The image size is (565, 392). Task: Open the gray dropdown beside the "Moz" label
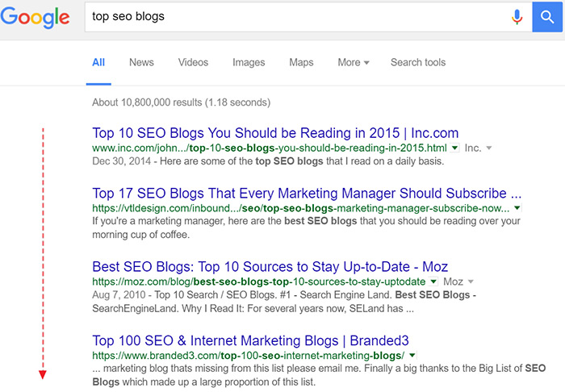pyautogui.click(x=471, y=281)
